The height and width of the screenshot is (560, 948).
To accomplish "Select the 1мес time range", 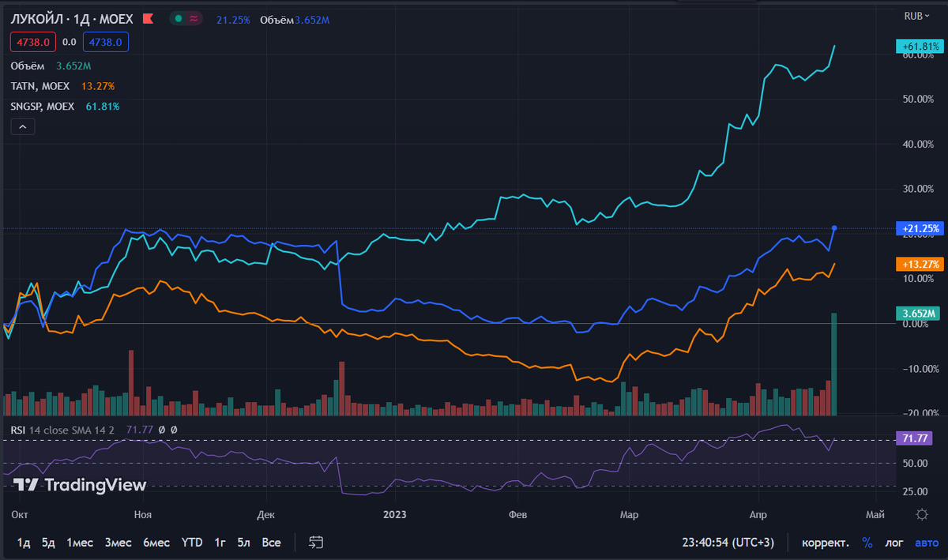I will [80, 543].
